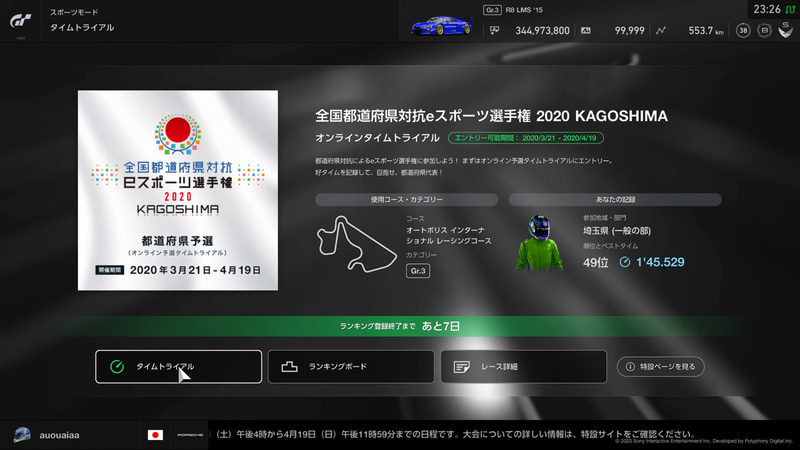800x450 pixels.
Task: Click the document icon on レース詳細 button
Action: tap(462, 366)
